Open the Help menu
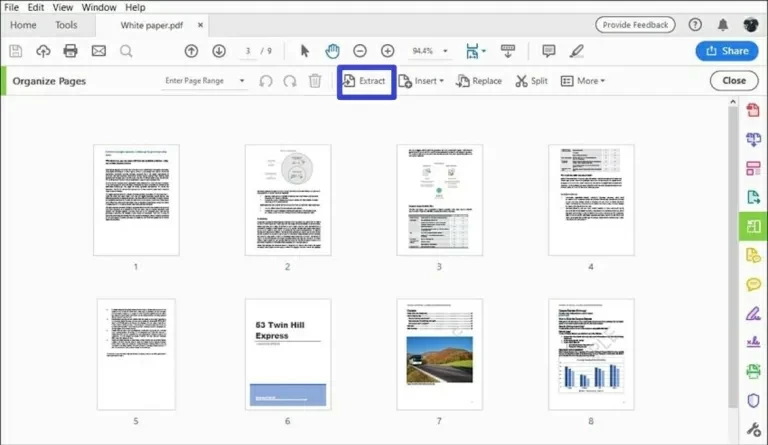Viewport: 768px width, 445px height. coord(135,7)
